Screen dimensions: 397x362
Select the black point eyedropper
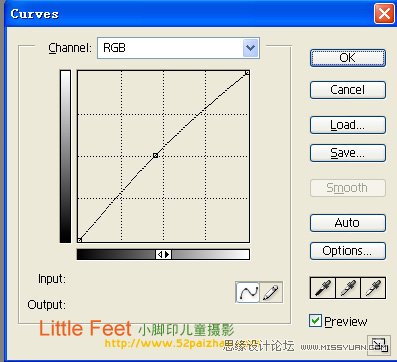point(322,288)
